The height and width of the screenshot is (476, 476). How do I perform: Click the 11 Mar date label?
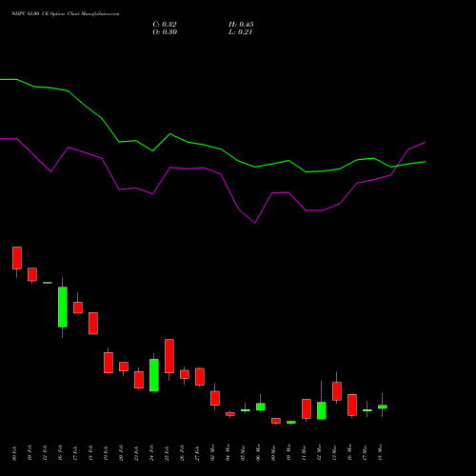[x=305, y=453]
